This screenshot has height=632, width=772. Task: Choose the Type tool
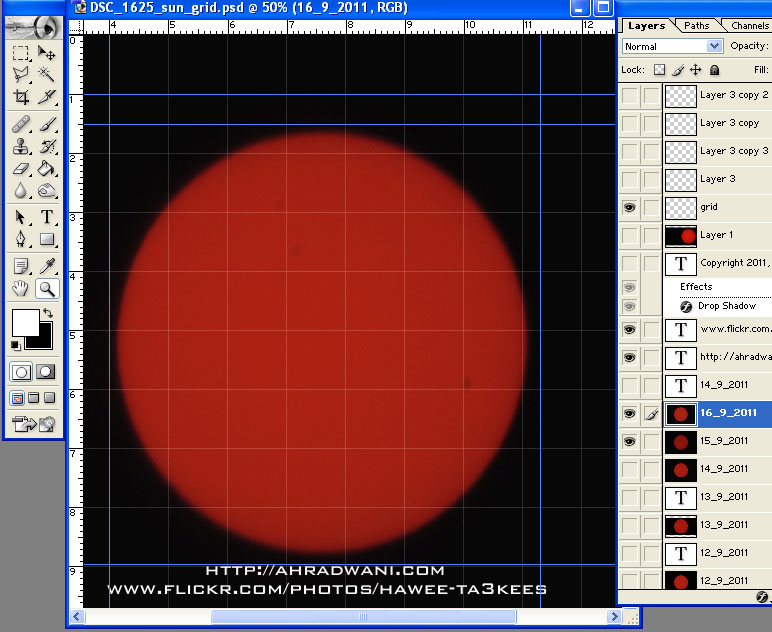pyautogui.click(x=46, y=217)
